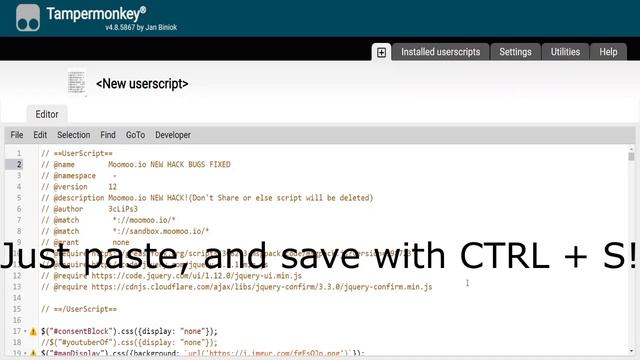Open the new script plus tab
This screenshot has height=360, width=640.
pos(381,52)
